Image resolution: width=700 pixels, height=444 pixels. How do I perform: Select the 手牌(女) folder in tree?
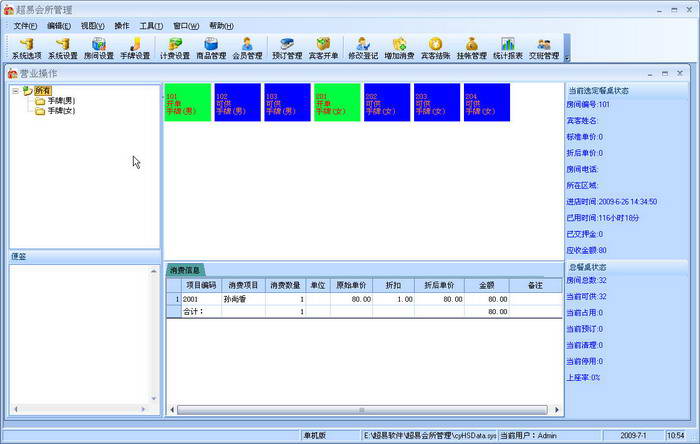click(x=61, y=111)
